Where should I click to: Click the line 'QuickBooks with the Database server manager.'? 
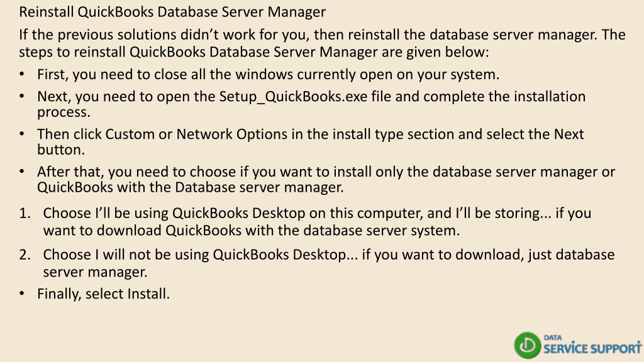point(190,187)
